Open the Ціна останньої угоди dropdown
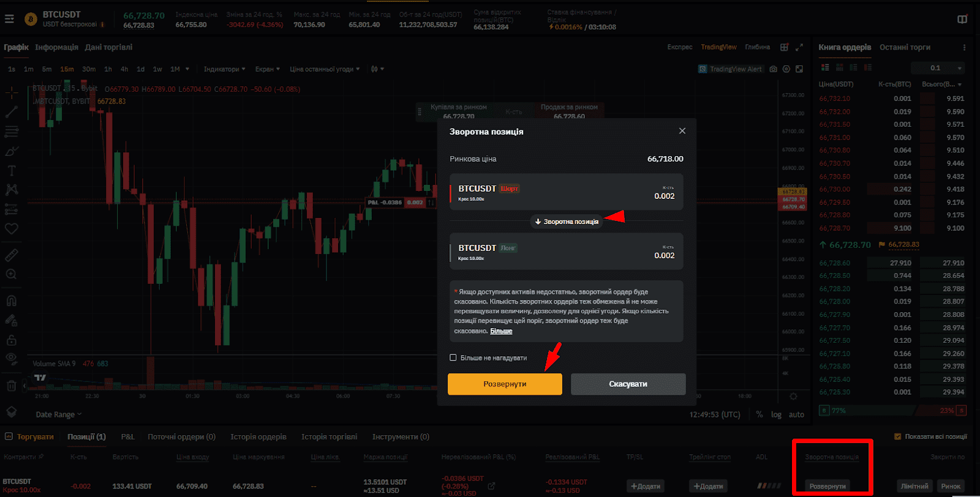Viewport: 980px width, 497px height. click(x=325, y=69)
